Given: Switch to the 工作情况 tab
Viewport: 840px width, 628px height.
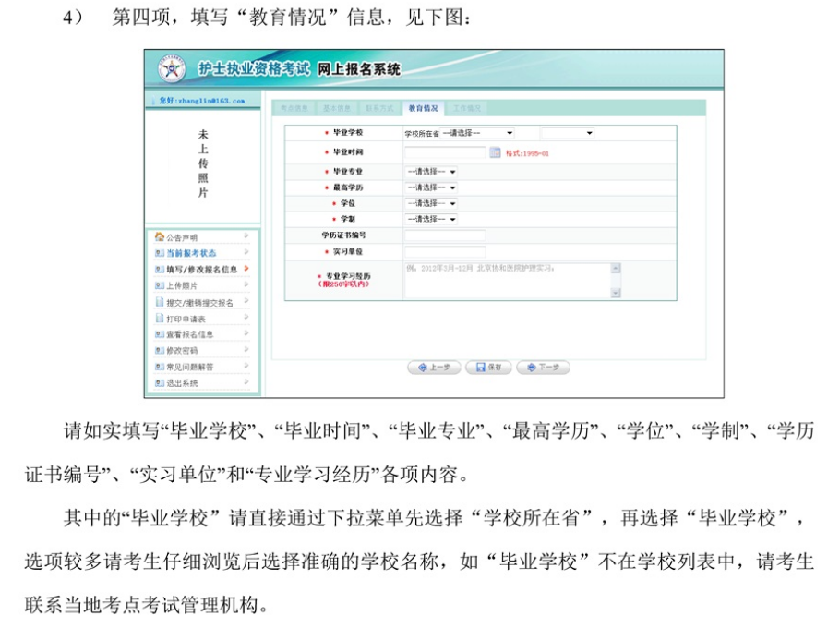Looking at the screenshot, I should pyautogui.click(x=466, y=108).
